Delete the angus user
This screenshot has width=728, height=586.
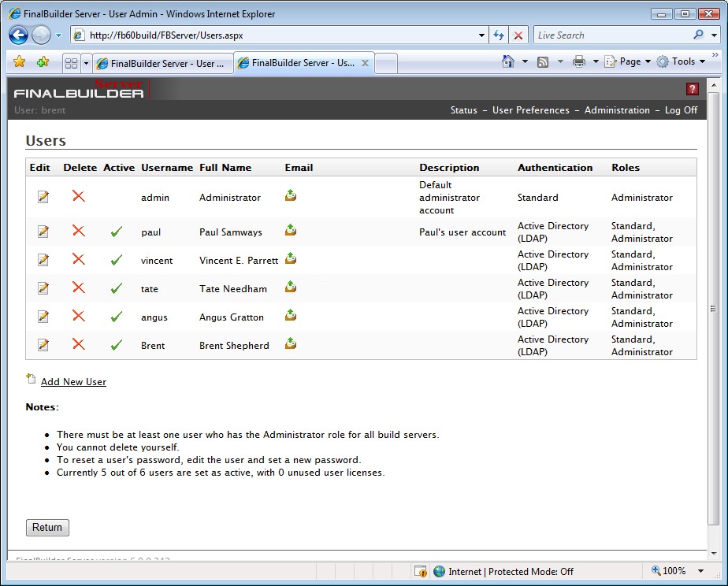79,316
